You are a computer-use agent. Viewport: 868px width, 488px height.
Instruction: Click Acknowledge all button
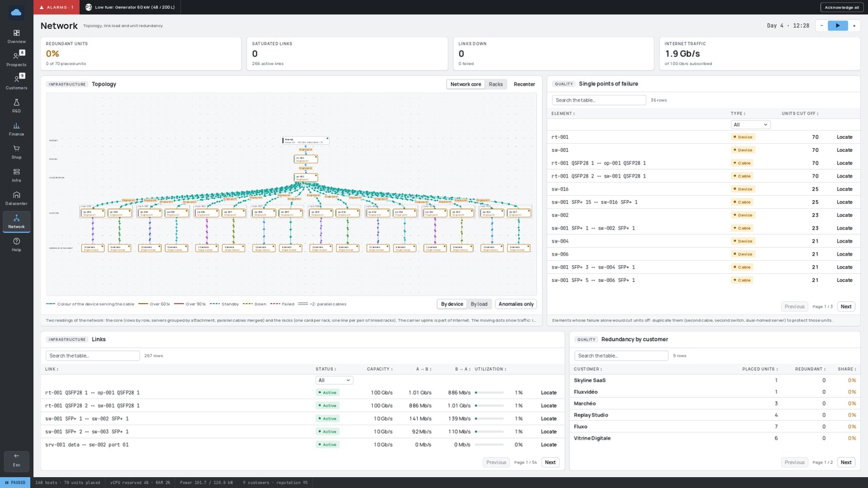[x=841, y=7]
